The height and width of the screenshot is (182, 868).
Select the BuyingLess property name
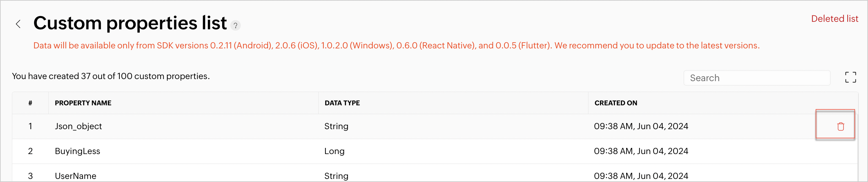point(78,151)
